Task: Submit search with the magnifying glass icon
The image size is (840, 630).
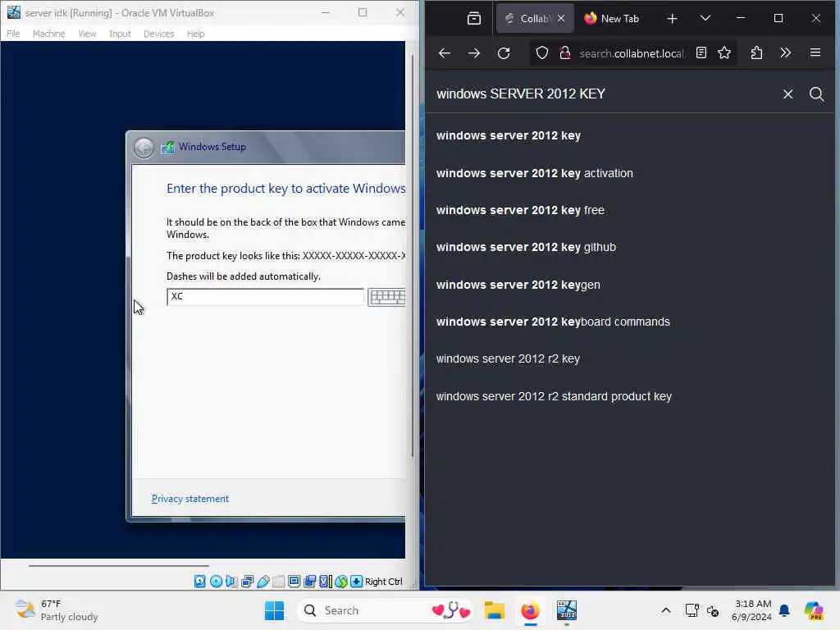Action: tap(816, 94)
